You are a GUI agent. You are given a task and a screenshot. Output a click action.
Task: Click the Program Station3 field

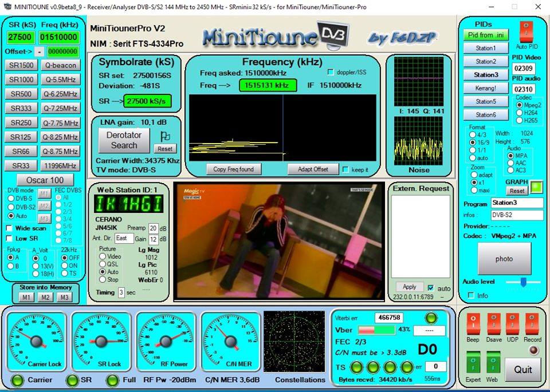tap(517, 203)
